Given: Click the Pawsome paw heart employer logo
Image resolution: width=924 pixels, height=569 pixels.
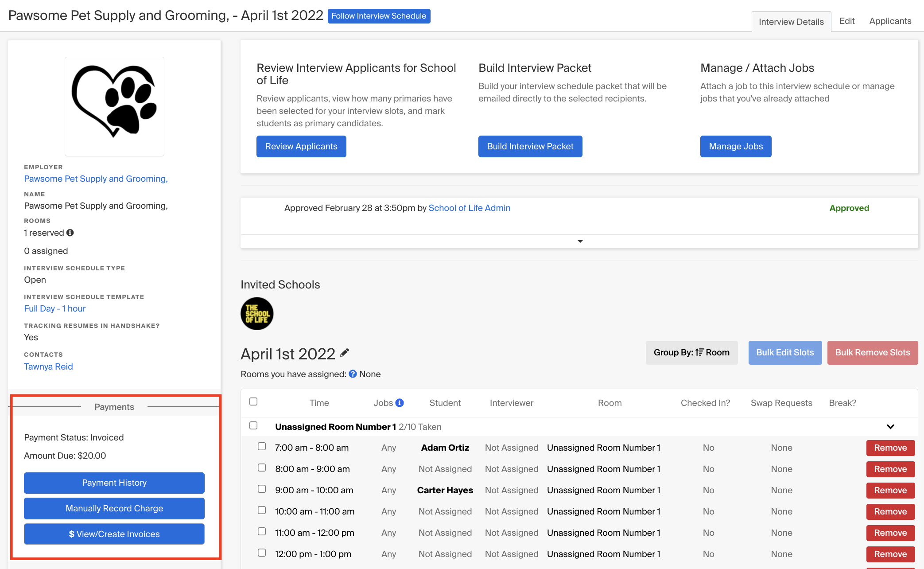Looking at the screenshot, I should click(114, 106).
